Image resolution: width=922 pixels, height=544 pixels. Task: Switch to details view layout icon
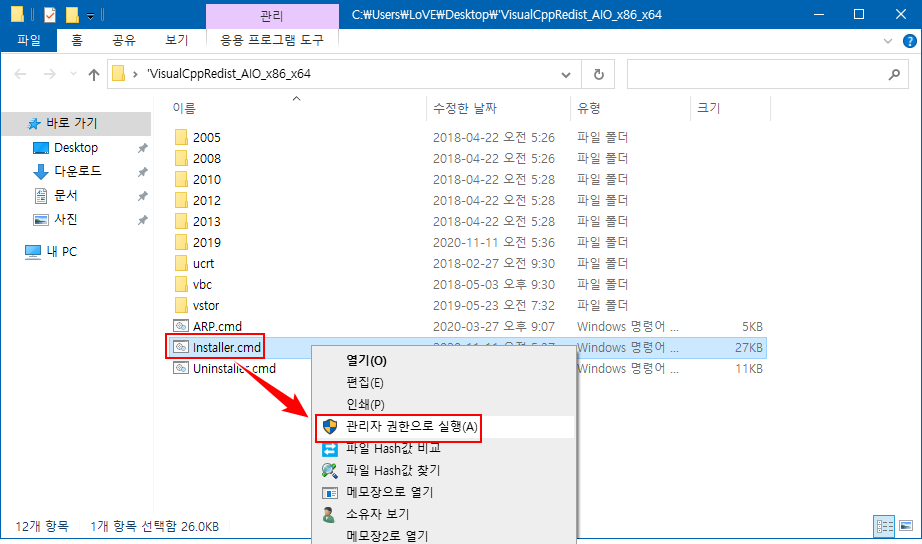885,526
